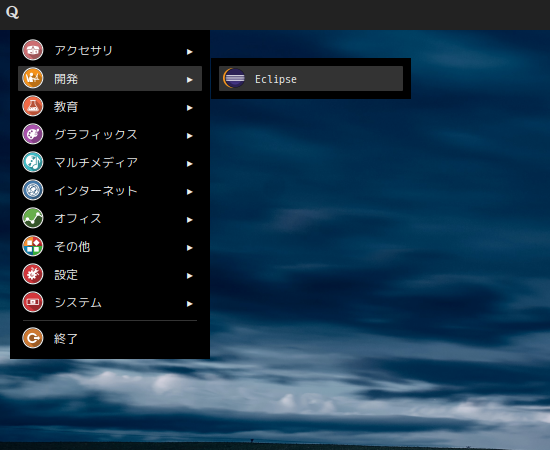Expand the 教育 submenu arrow
Image resolution: width=550 pixels, height=450 pixels.
(190, 108)
